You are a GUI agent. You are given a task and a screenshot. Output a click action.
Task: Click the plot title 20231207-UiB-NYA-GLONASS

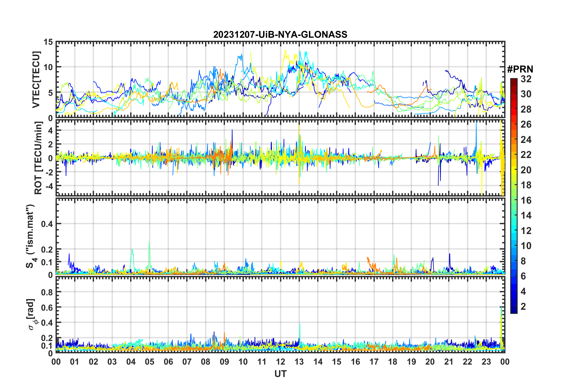click(280, 35)
